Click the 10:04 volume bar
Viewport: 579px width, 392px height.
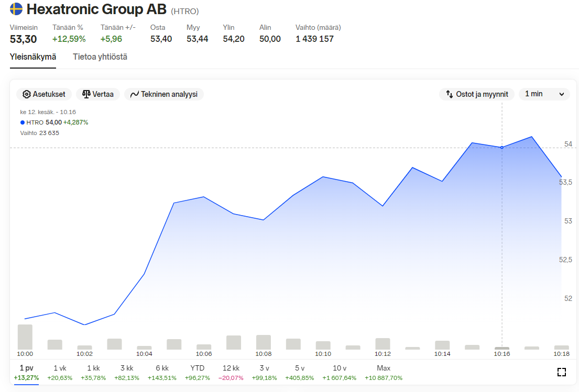click(145, 348)
